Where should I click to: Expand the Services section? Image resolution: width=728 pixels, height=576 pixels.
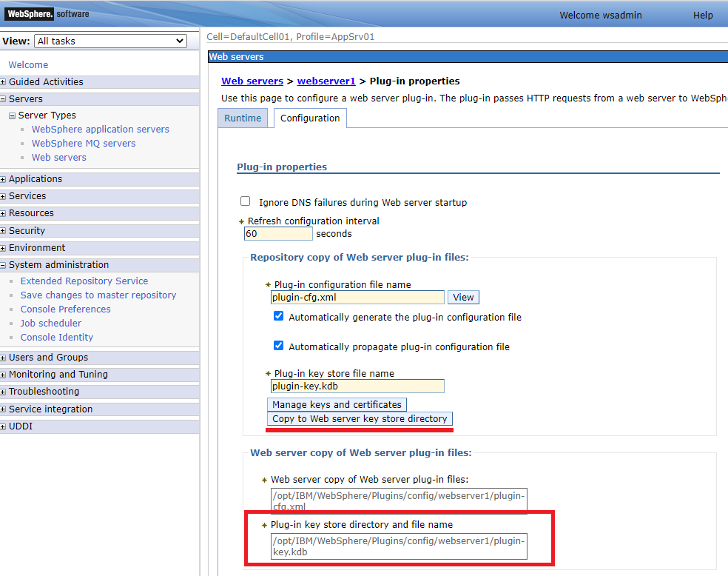click(3, 196)
